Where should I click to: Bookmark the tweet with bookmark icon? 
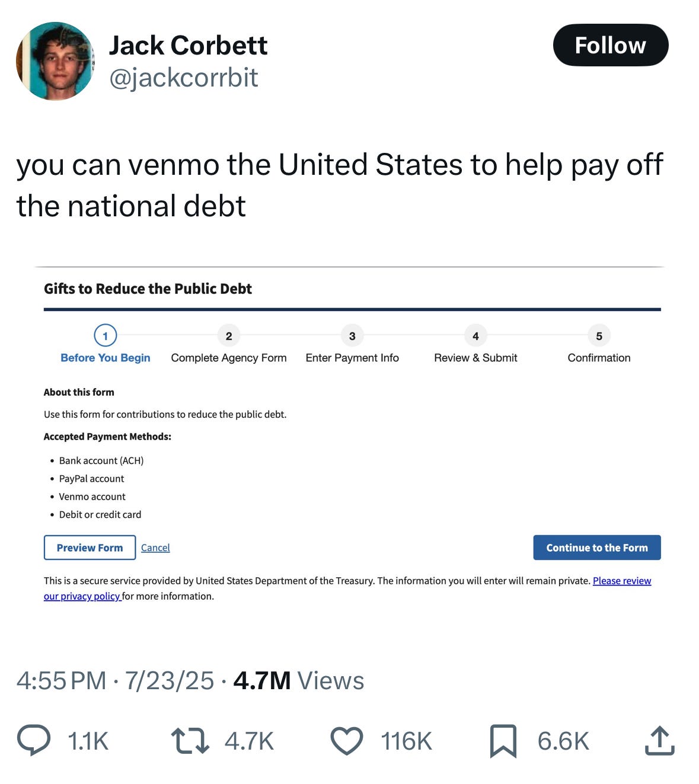[503, 741]
